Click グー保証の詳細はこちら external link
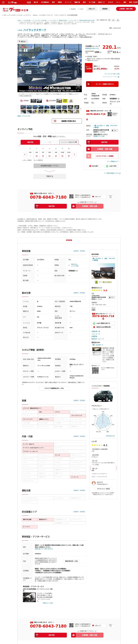This screenshot has height=644, width=138. tap(112, 173)
